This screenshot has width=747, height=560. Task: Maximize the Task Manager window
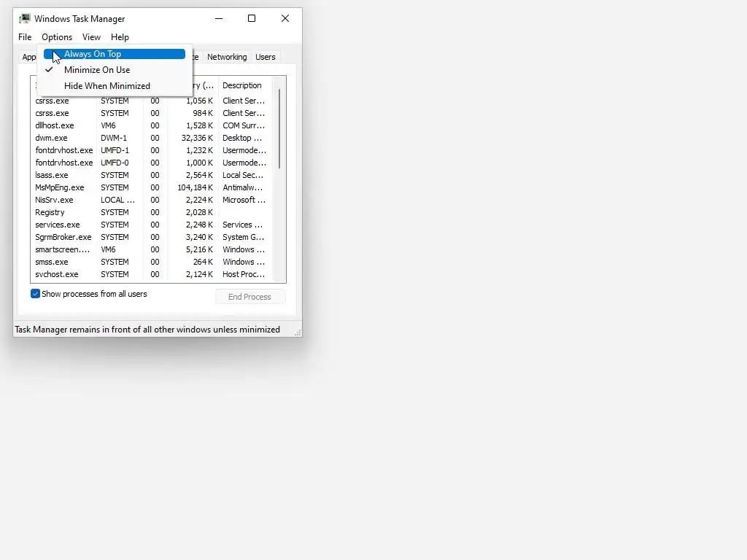[x=252, y=18]
